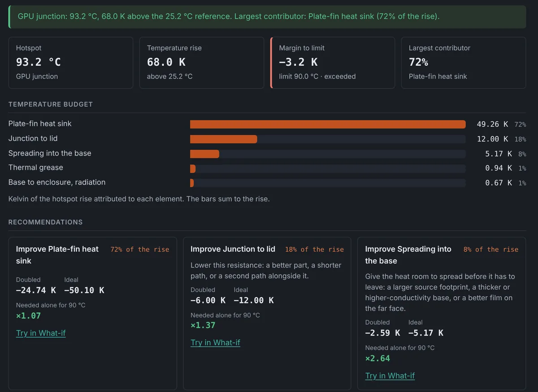
Task: Click the Junction to lid budget bar
Action: tap(328, 139)
